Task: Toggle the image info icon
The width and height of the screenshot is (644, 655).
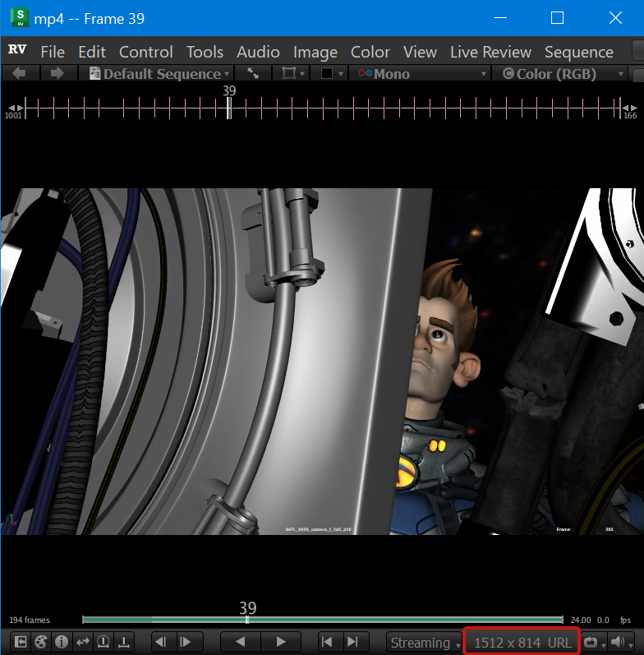Action: pyautogui.click(x=62, y=642)
